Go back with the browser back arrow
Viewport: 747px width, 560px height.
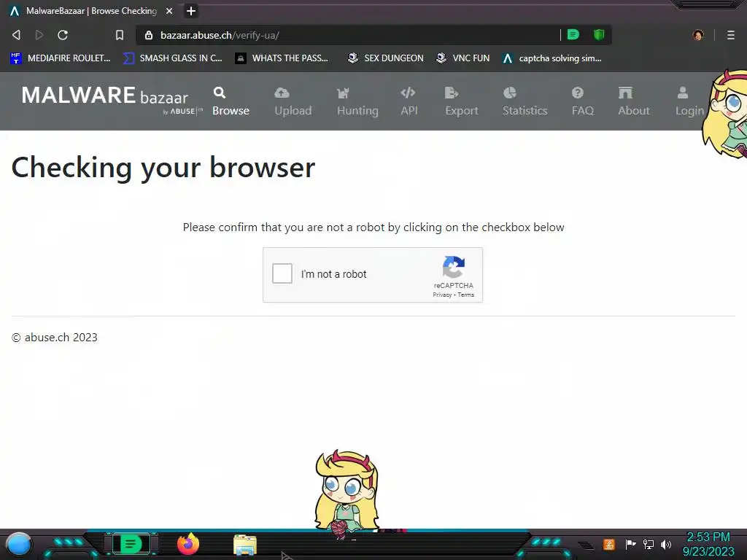pyautogui.click(x=16, y=35)
